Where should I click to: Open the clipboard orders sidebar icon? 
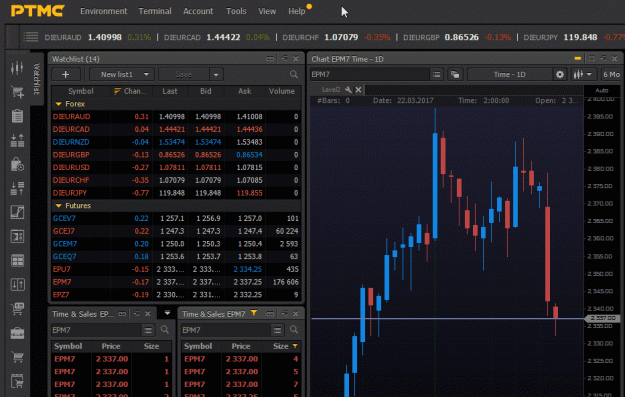[17, 116]
